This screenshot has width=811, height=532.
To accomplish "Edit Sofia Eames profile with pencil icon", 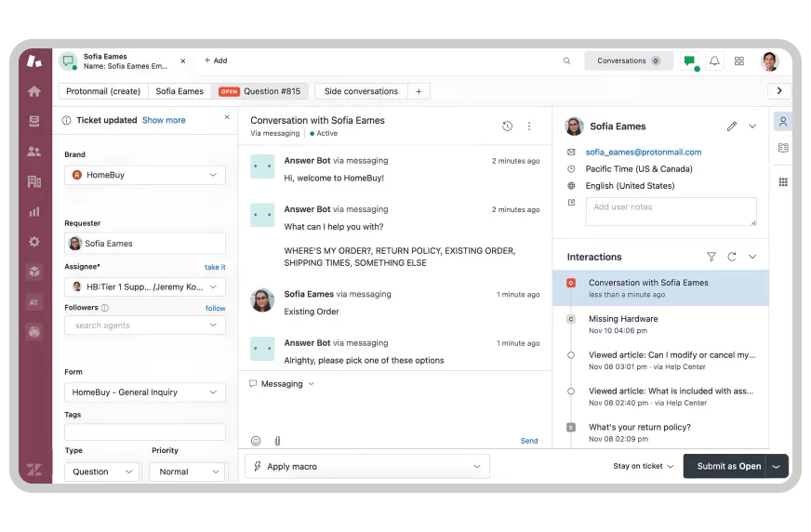I will [x=731, y=126].
